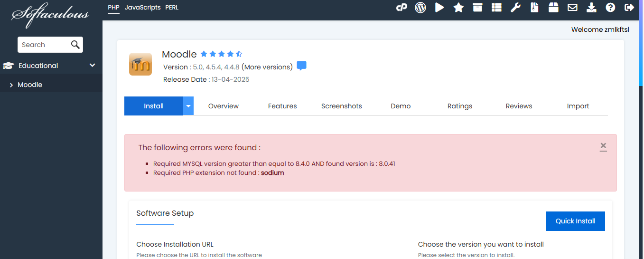Switch to the Overview tab
This screenshot has width=644, height=259.
pyautogui.click(x=224, y=106)
